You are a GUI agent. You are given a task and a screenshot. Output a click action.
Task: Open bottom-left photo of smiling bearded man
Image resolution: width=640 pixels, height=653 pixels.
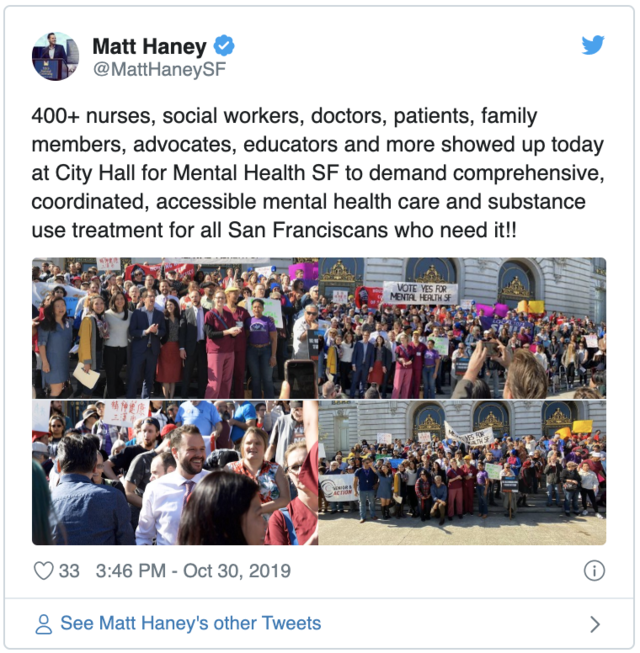pos(175,472)
